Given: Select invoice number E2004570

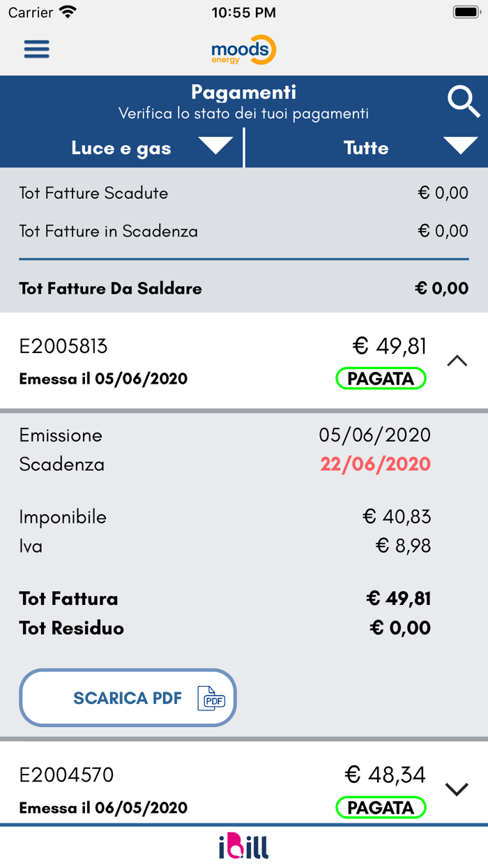Looking at the screenshot, I should (x=66, y=775).
